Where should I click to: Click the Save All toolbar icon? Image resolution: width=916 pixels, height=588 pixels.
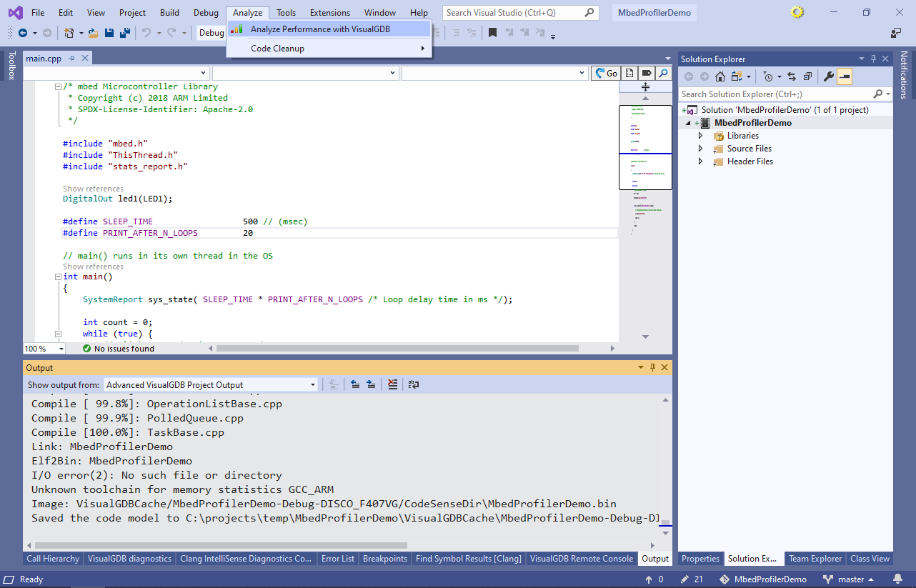coord(124,33)
